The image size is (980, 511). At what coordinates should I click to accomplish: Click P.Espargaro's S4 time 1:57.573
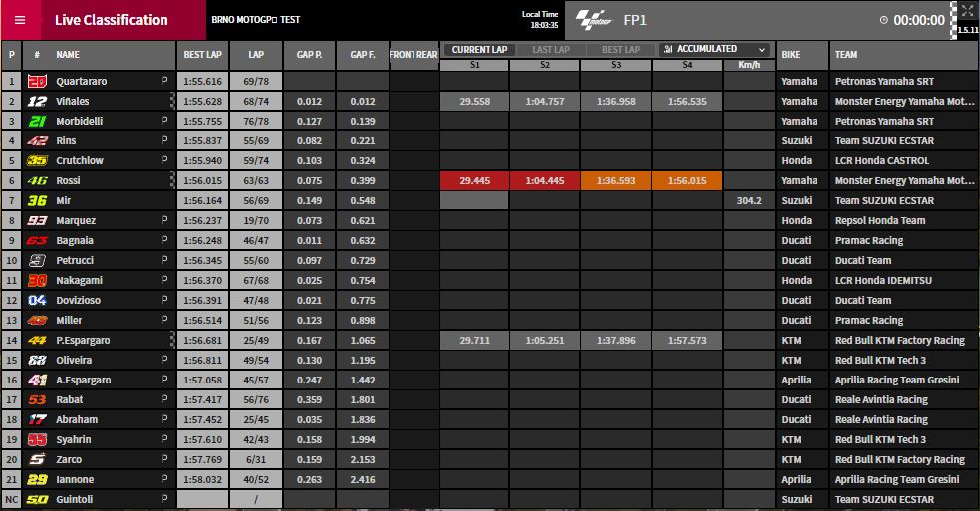pyautogui.click(x=687, y=341)
